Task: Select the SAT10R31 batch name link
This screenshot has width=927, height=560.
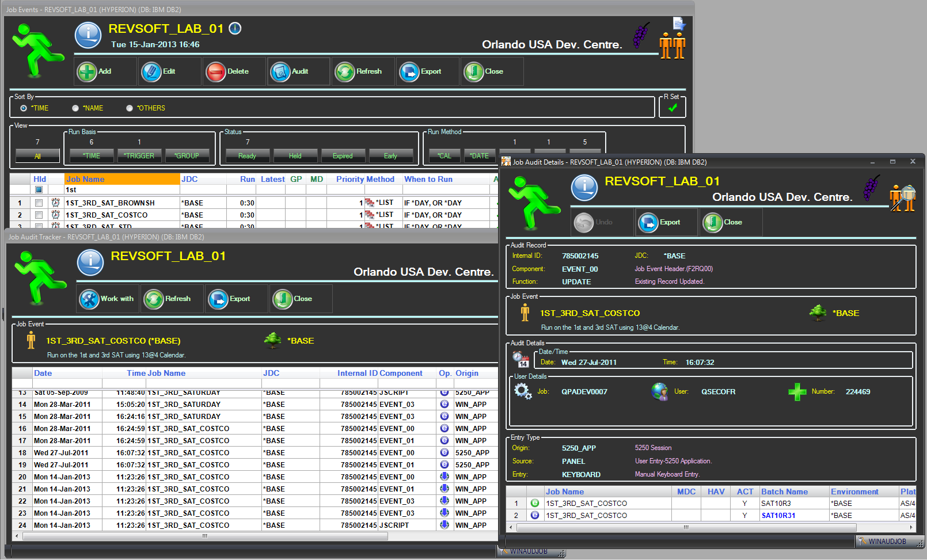Action: [x=778, y=516]
